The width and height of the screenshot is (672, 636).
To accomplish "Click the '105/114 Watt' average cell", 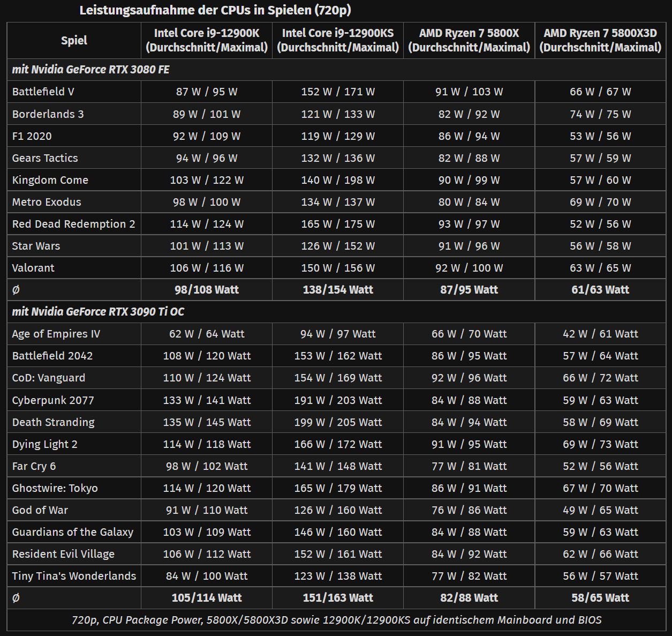I will (x=207, y=598).
